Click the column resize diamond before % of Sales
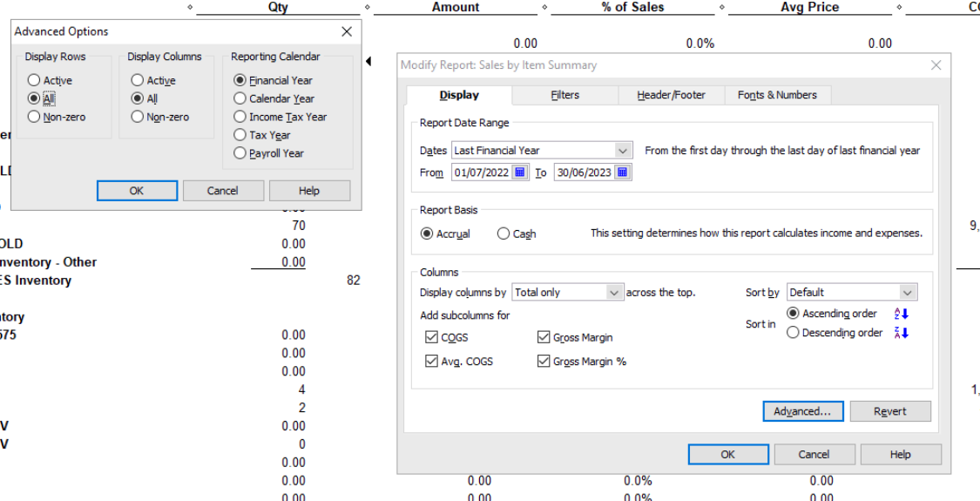The height and width of the screenshot is (501, 980). click(x=544, y=8)
